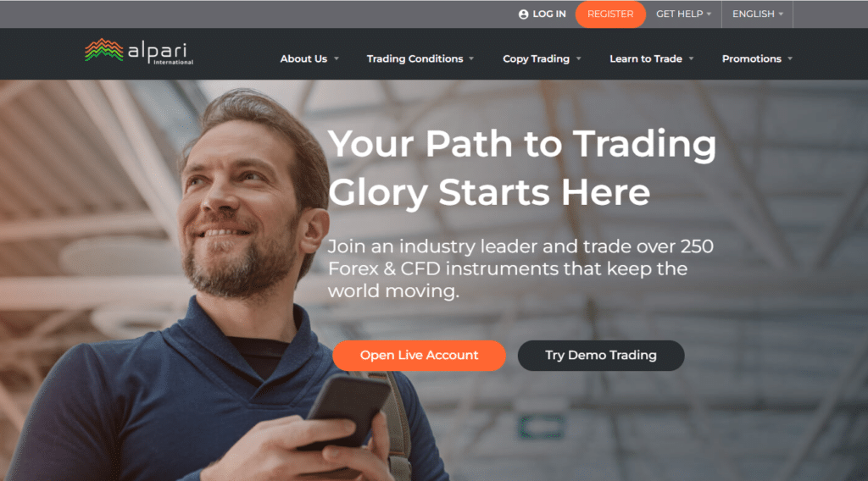868x481 pixels.
Task: Click the Alpari zigzag mountain emblem
Action: [103, 50]
